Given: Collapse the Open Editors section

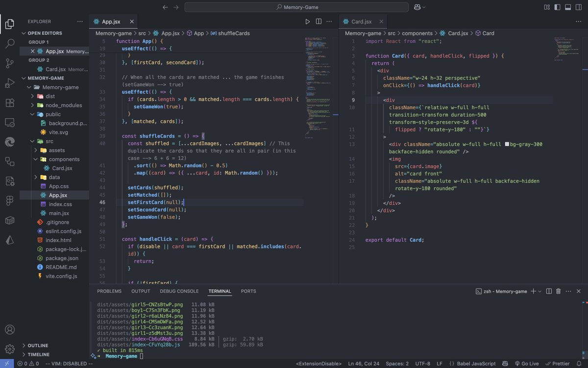Looking at the screenshot, I should (x=45, y=33).
